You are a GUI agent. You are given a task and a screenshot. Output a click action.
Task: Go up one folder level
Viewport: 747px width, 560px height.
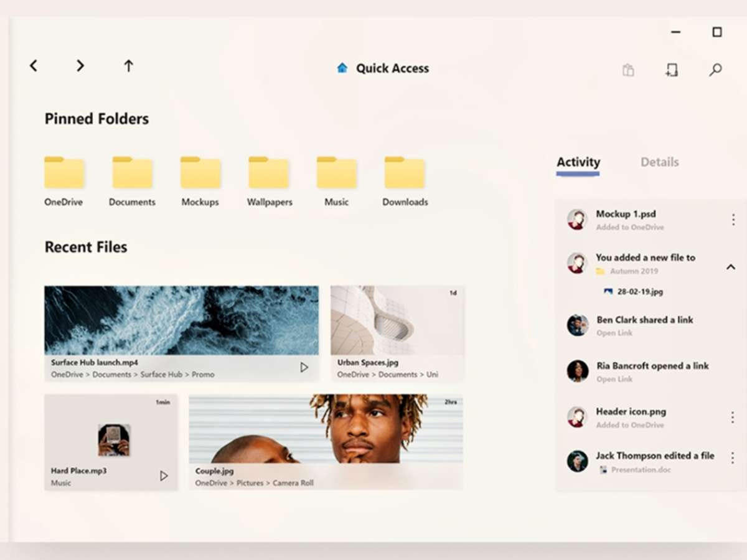(128, 66)
